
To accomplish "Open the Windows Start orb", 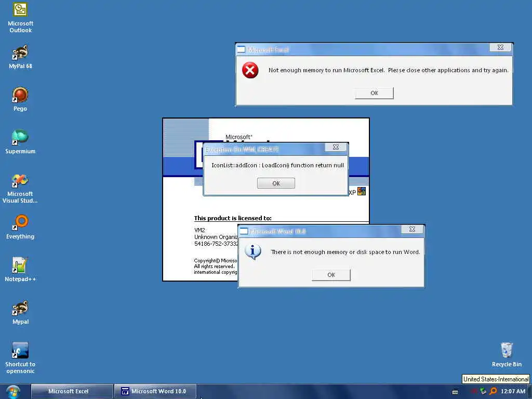I will 13,392.
